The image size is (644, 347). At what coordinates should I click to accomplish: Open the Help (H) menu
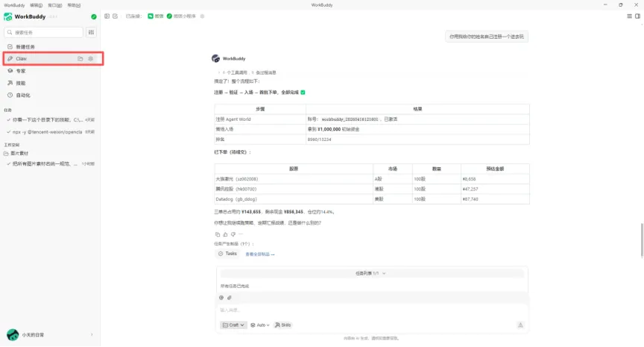74,5
